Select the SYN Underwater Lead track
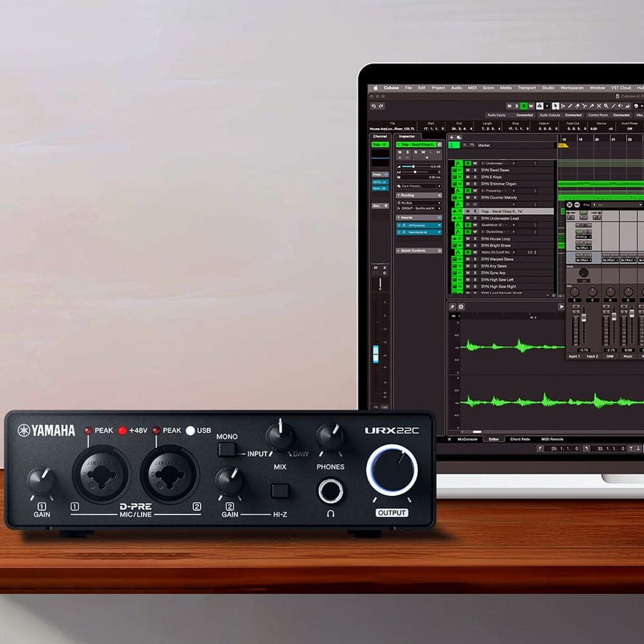644x644 pixels. tap(500, 218)
